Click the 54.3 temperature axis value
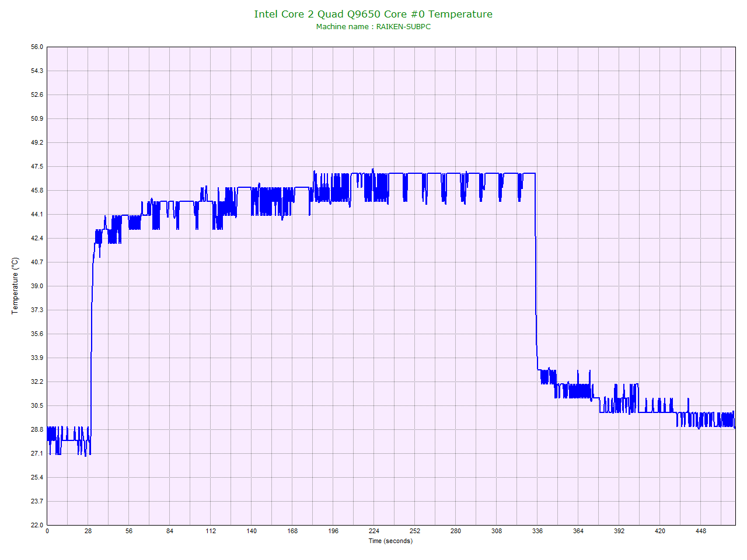The height and width of the screenshot is (560, 747). (x=37, y=71)
